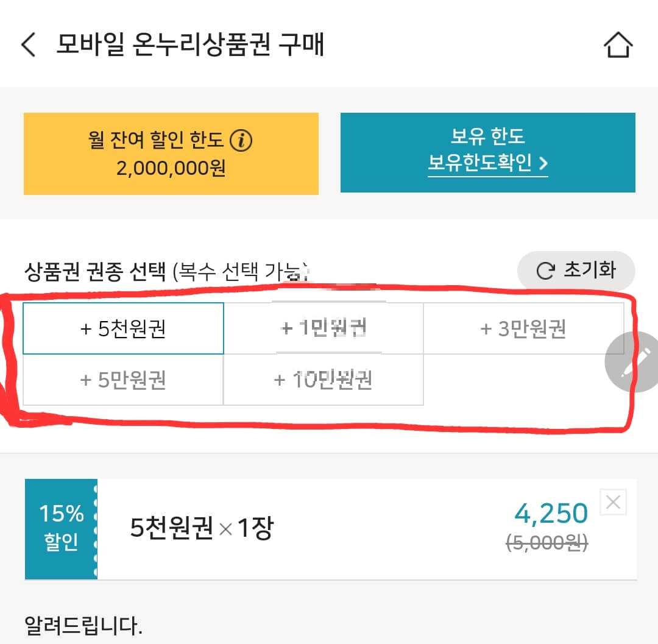Click the 월 잔여 할인 한도 panel

coord(171,152)
